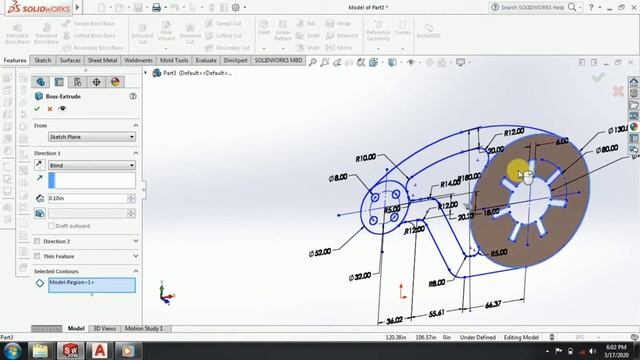Open the ConfigurationManager tab icon

click(x=78, y=82)
